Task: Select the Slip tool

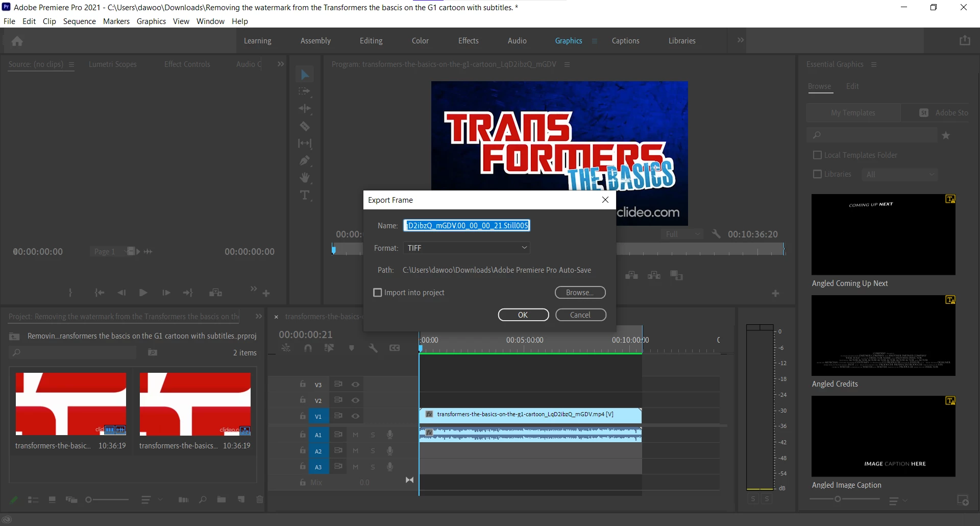Action: click(305, 144)
